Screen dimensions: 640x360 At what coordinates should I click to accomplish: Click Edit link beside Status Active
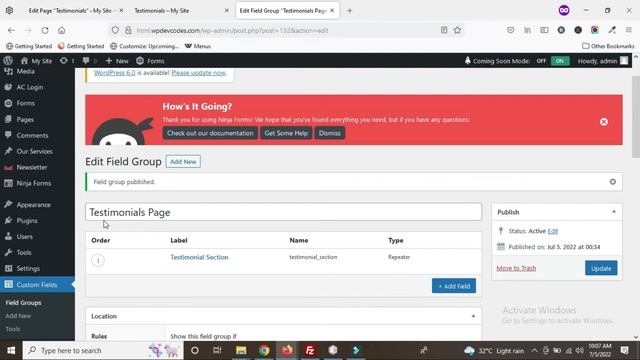click(x=553, y=231)
